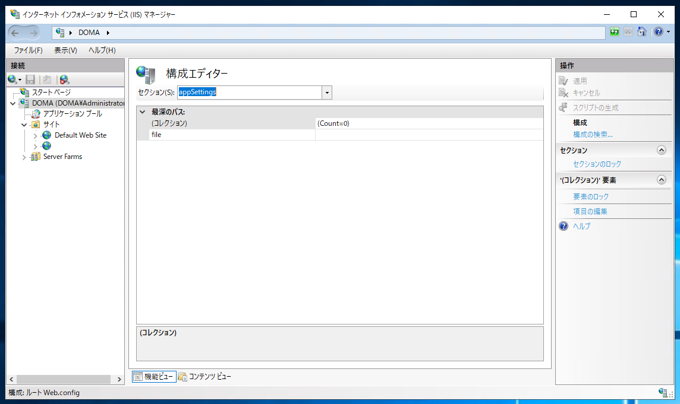Click the 適用 apply icon
Image resolution: width=680 pixels, height=404 pixels.
563,81
